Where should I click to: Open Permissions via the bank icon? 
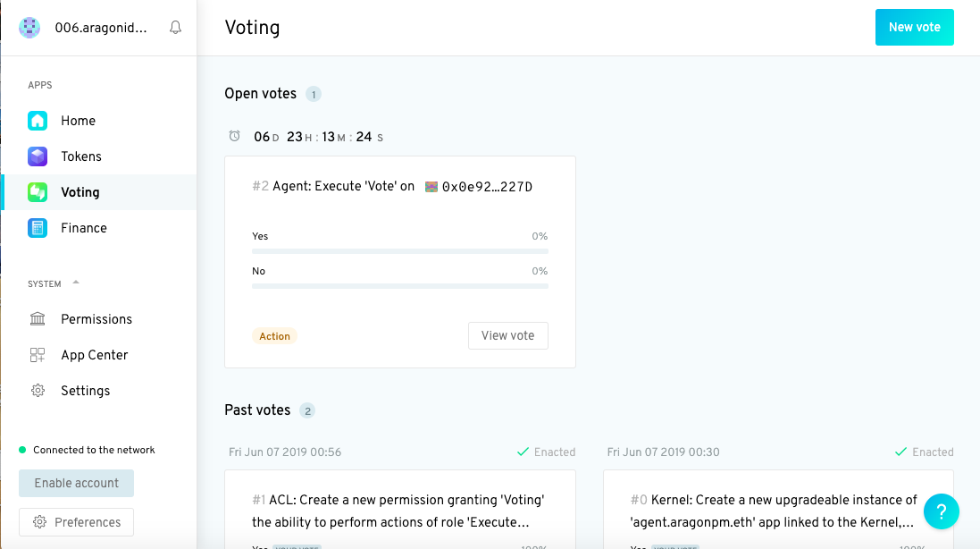(38, 319)
